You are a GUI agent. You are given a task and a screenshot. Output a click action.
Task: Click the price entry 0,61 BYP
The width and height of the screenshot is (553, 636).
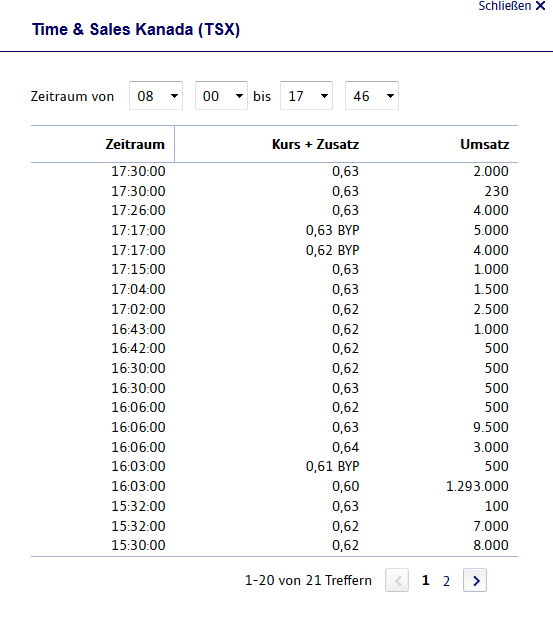(x=332, y=466)
